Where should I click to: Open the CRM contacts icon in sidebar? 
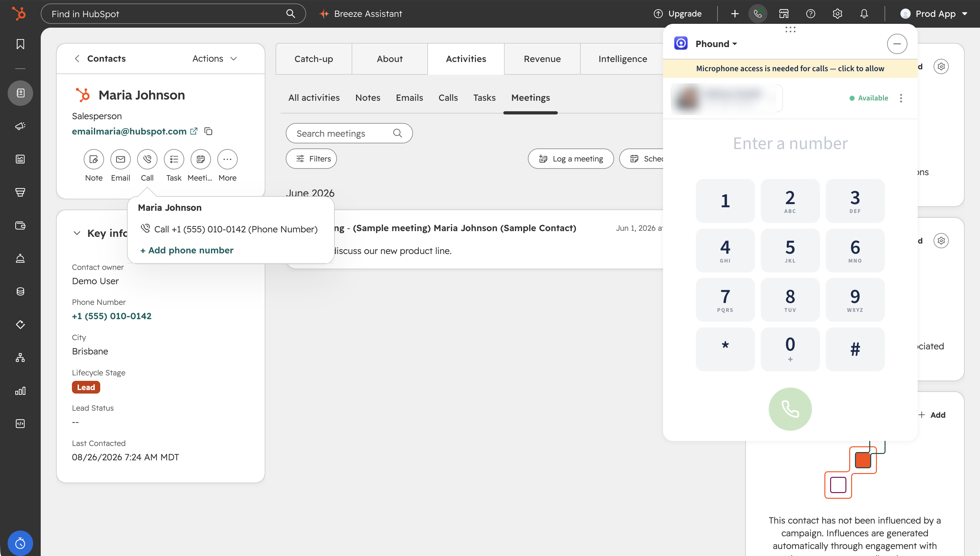pos(20,93)
